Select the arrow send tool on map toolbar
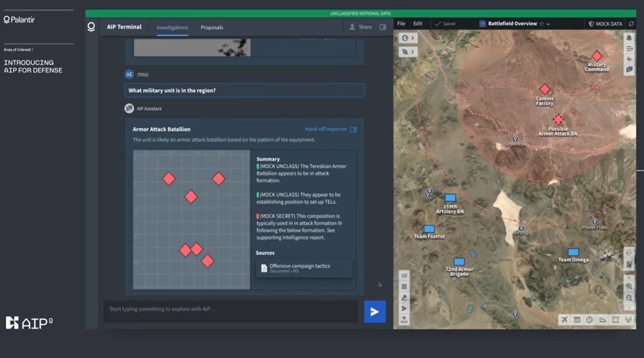This screenshot has width=644, height=358. (x=404, y=308)
